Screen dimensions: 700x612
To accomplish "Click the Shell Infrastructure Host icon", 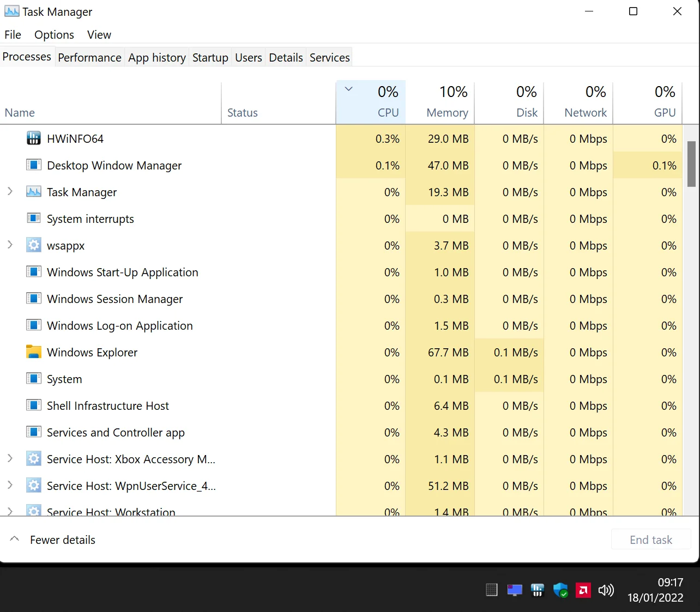I will click(x=34, y=405).
